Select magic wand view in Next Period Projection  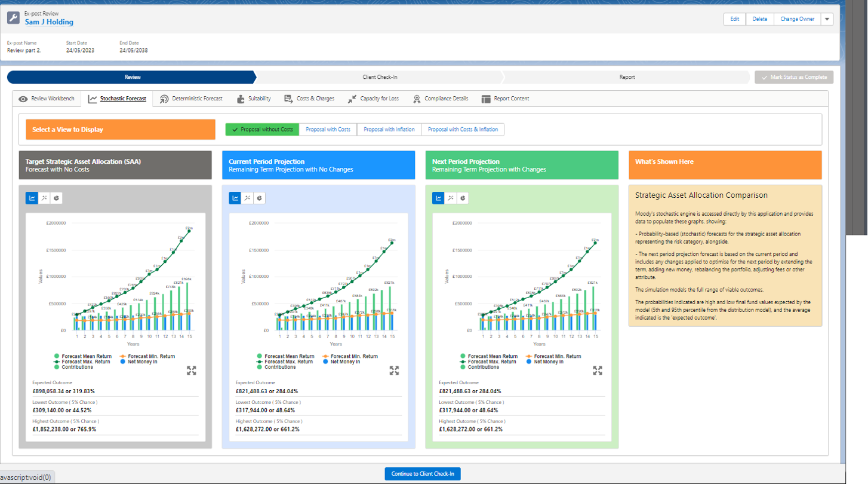pos(451,198)
